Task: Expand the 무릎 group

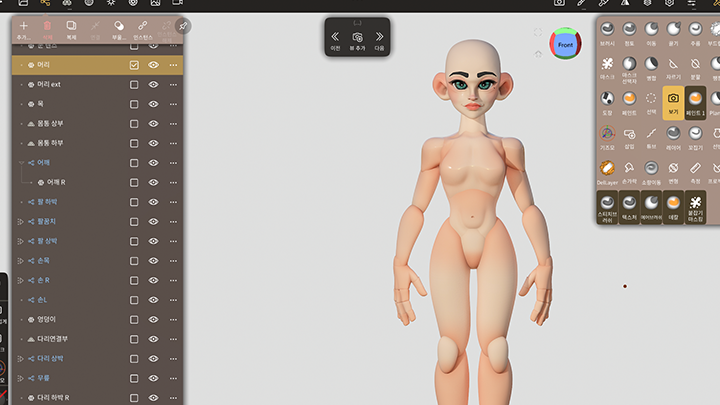Action: point(21,378)
